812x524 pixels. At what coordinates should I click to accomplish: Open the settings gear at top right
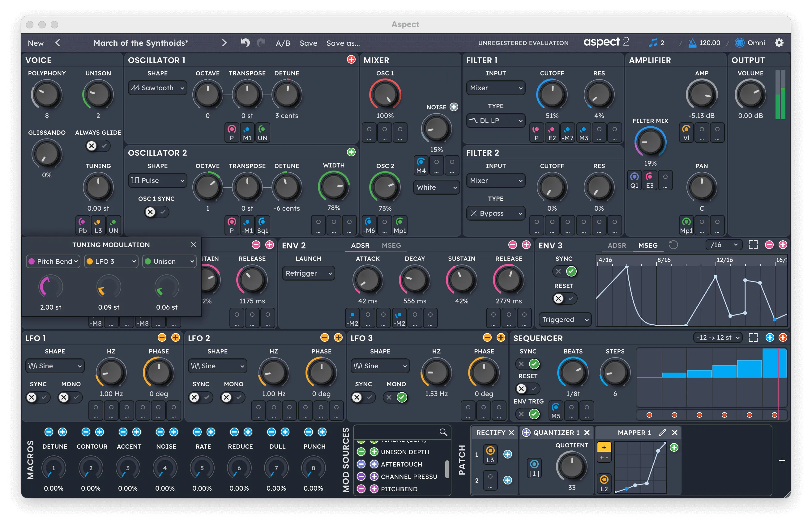[x=780, y=43]
